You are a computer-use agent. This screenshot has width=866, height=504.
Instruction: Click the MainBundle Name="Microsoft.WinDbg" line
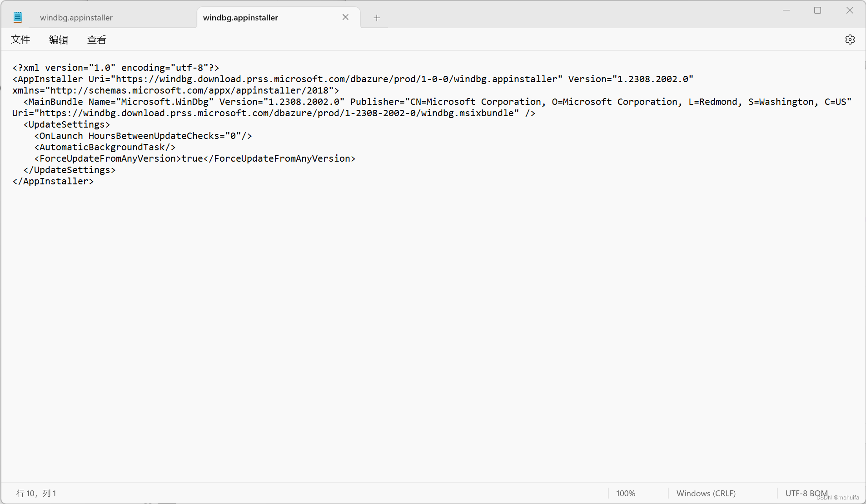(x=438, y=102)
